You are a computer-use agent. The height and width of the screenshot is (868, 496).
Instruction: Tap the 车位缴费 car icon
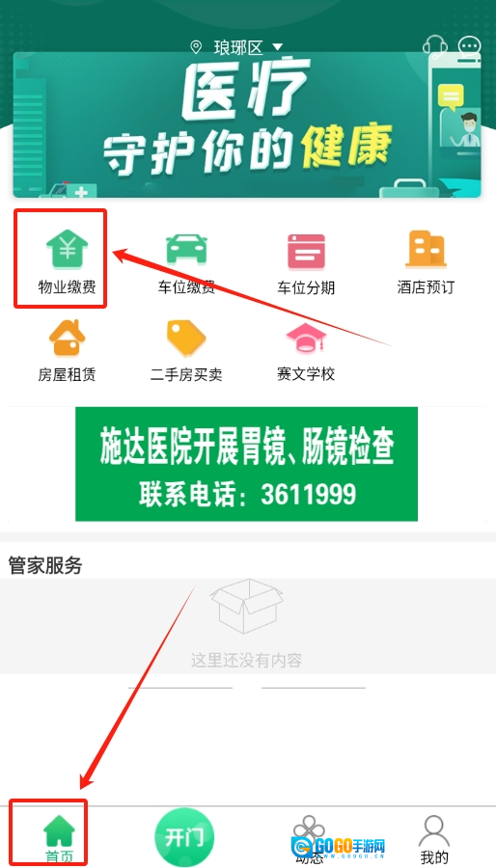(x=186, y=249)
